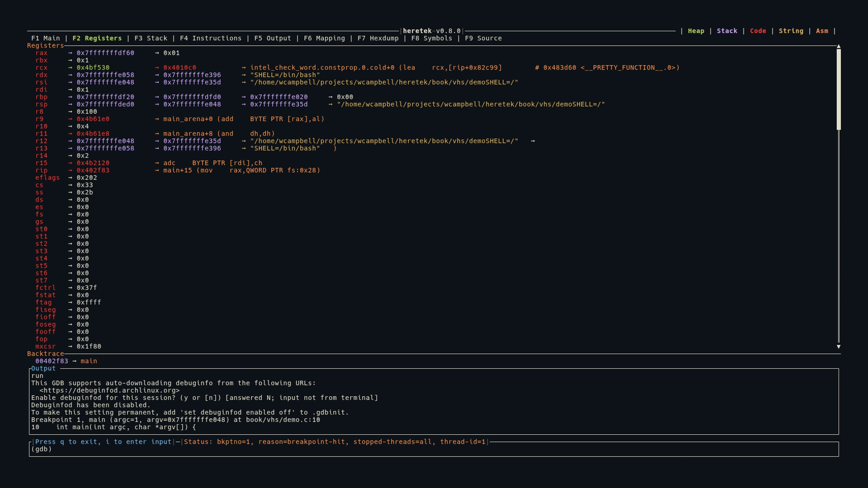Viewport: 868px width, 488px height.
Task: Click the "run" line in Output
Action: coord(38,376)
